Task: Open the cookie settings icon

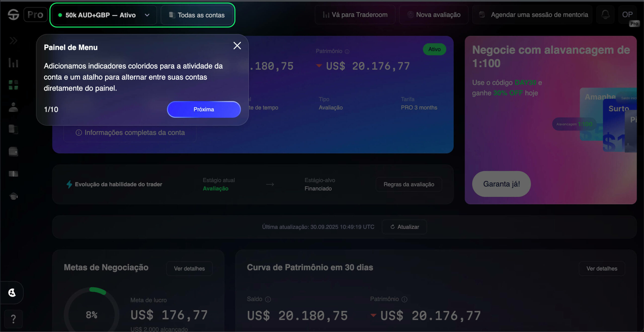Action: (x=12, y=292)
